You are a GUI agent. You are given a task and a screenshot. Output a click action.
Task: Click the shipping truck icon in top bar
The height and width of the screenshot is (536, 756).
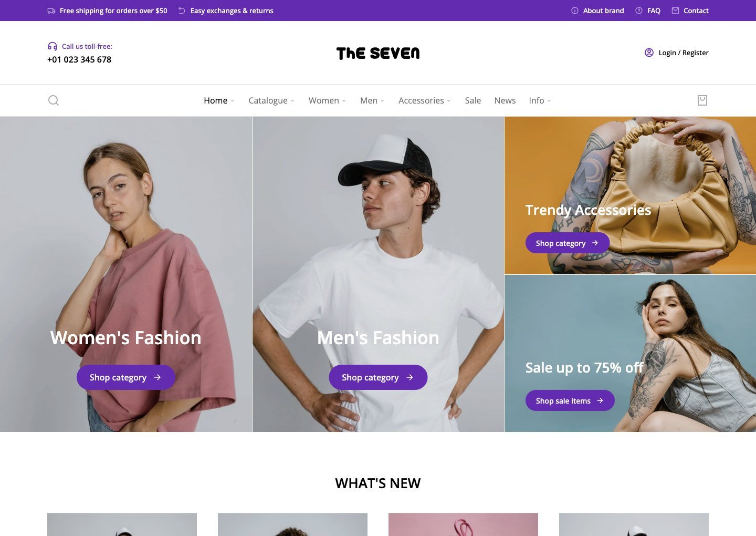coord(51,11)
